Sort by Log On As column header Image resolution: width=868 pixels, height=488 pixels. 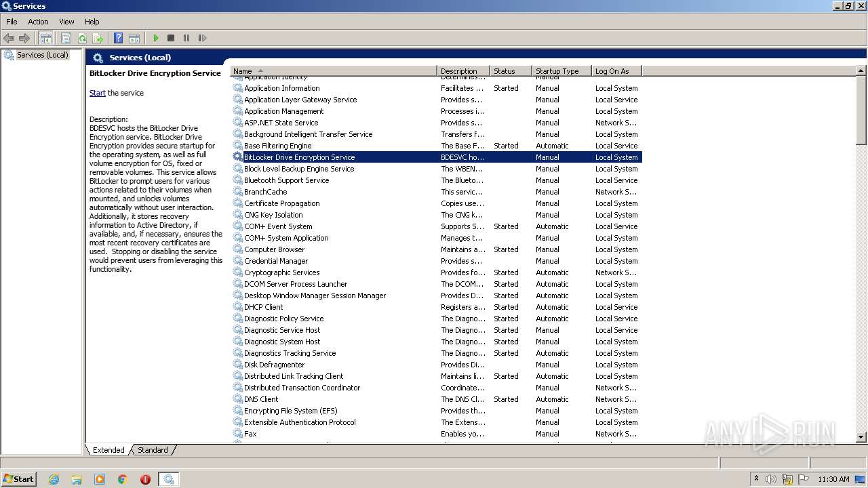(616, 71)
